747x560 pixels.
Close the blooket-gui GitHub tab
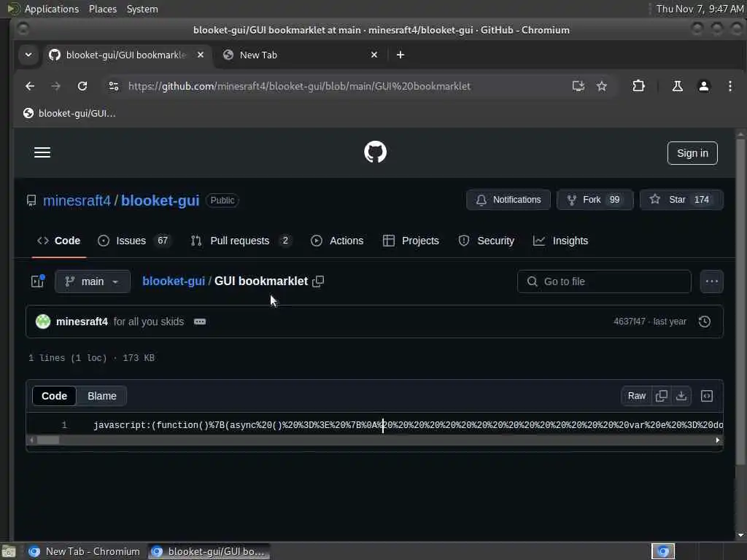[201, 55]
